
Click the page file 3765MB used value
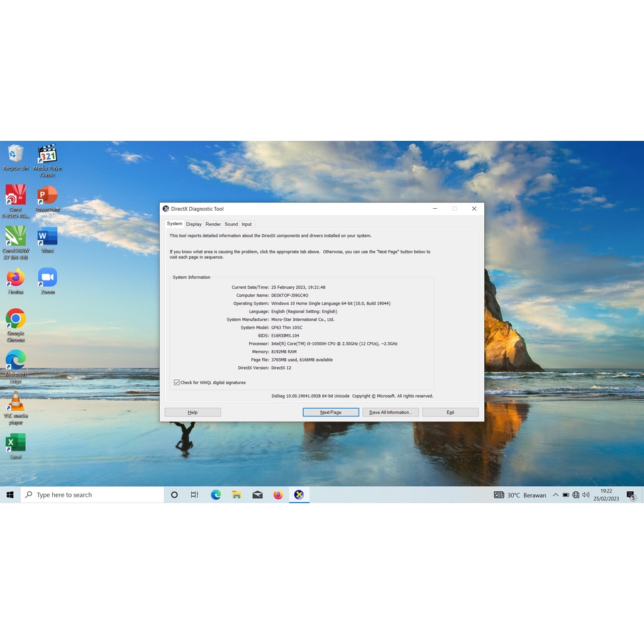click(302, 360)
